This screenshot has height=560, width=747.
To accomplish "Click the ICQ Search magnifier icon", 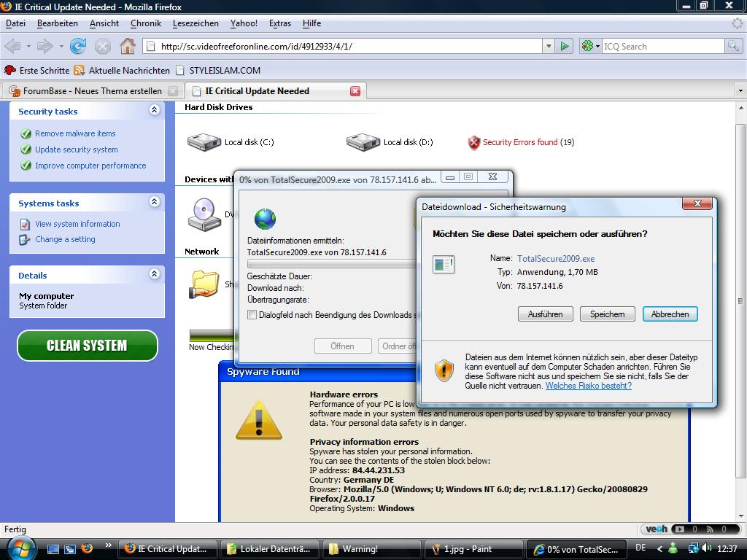I will click(732, 46).
